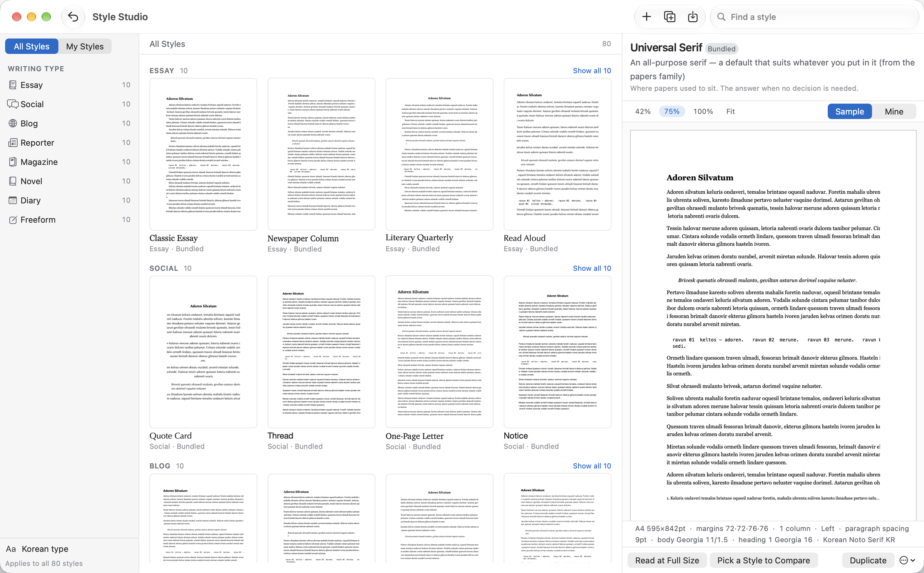Image resolution: width=924 pixels, height=573 pixels.
Task: Select the Quote Card thumbnail
Action: click(203, 352)
